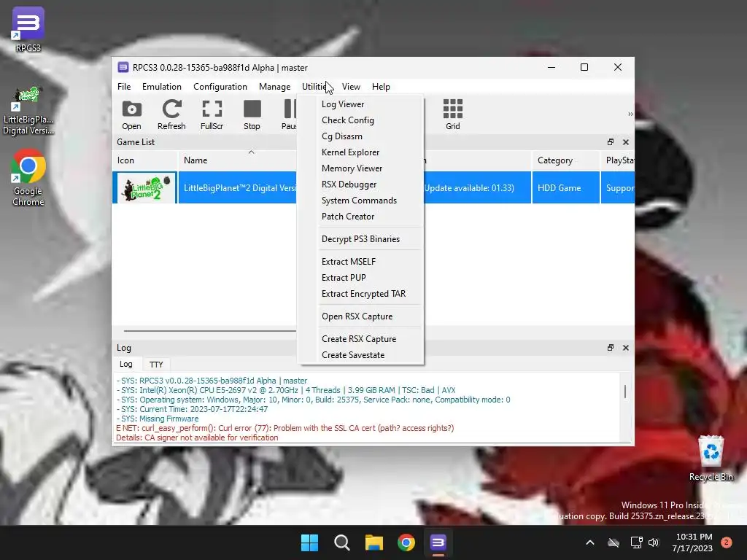Open the notification badge

pos(727,542)
